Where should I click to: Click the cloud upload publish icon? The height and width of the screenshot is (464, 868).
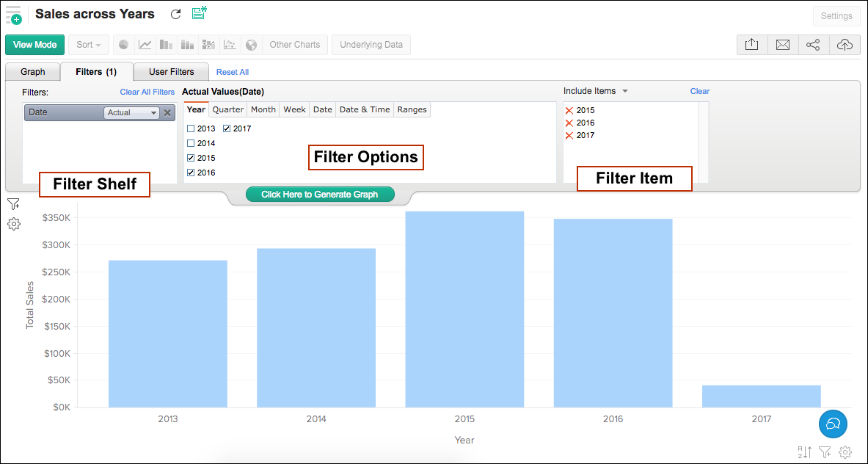click(845, 45)
